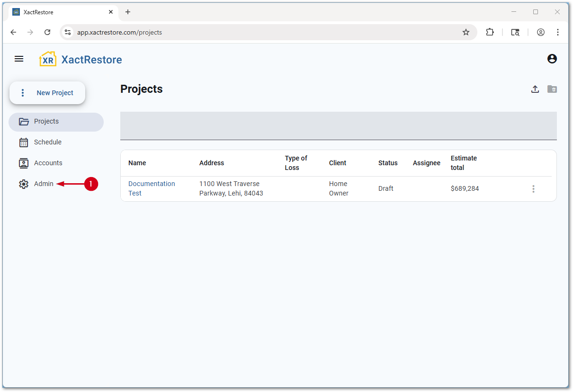Open Accounts from the sidebar
This screenshot has width=573, height=392.
[x=48, y=163]
